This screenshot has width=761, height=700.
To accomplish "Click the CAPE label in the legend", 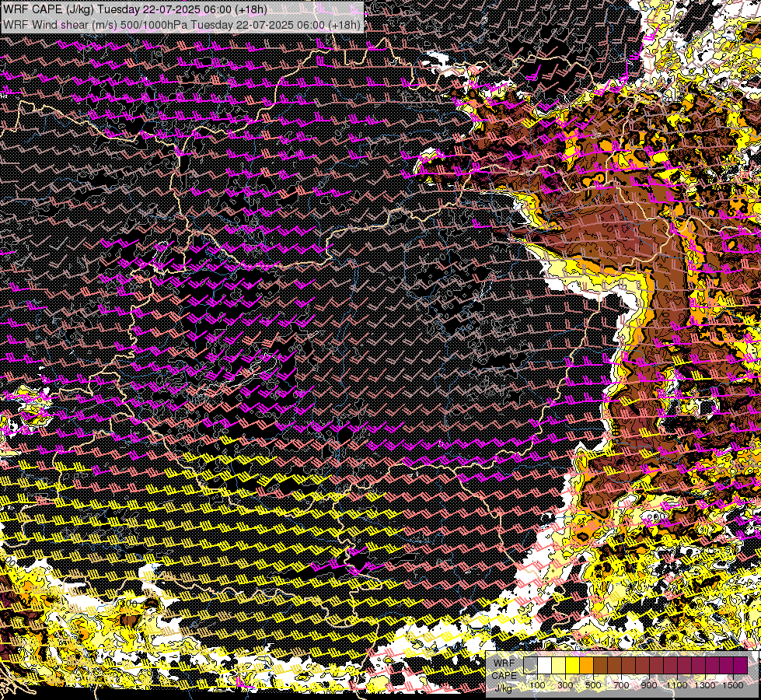I will click(504, 675).
